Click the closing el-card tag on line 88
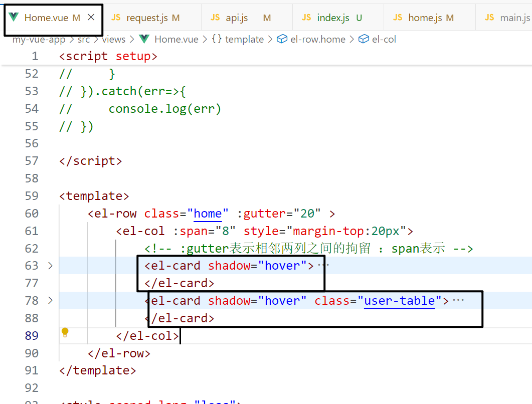 click(180, 318)
